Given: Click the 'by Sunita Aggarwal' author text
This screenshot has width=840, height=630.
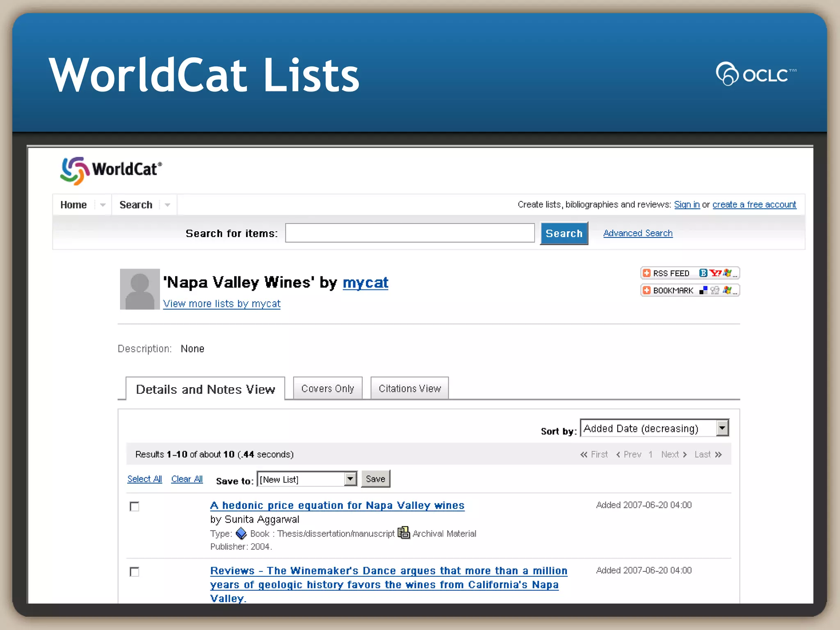Looking at the screenshot, I should [255, 519].
